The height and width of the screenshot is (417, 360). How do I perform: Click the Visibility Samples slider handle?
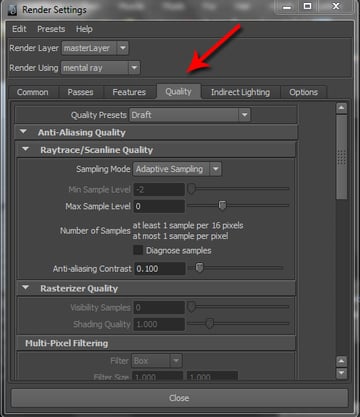pyautogui.click(x=191, y=306)
